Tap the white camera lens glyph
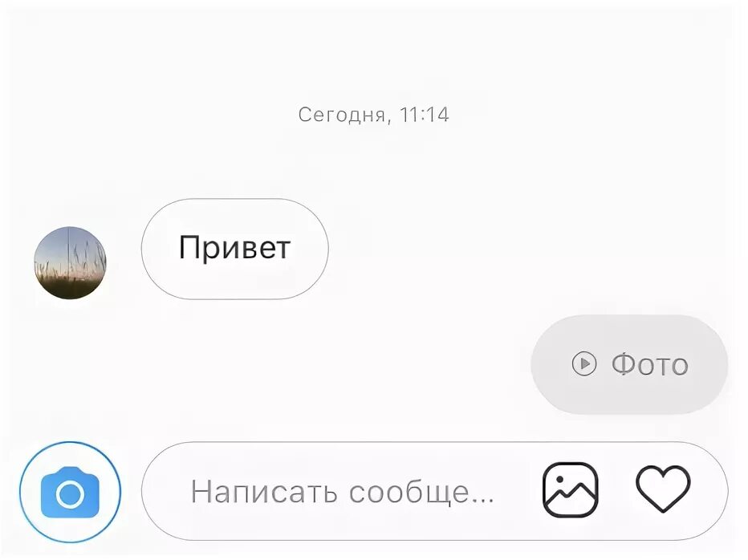The height and width of the screenshot is (560, 748). coord(70,494)
